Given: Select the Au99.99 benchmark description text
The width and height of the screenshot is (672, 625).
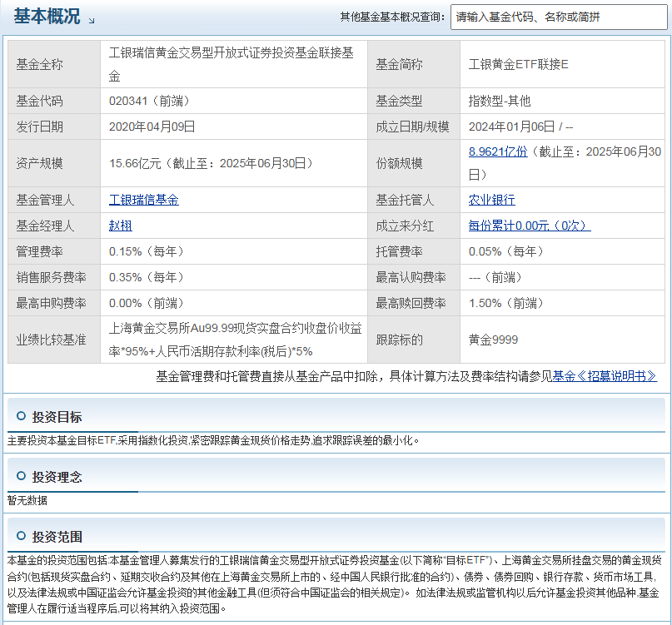Looking at the screenshot, I should pos(236,340).
